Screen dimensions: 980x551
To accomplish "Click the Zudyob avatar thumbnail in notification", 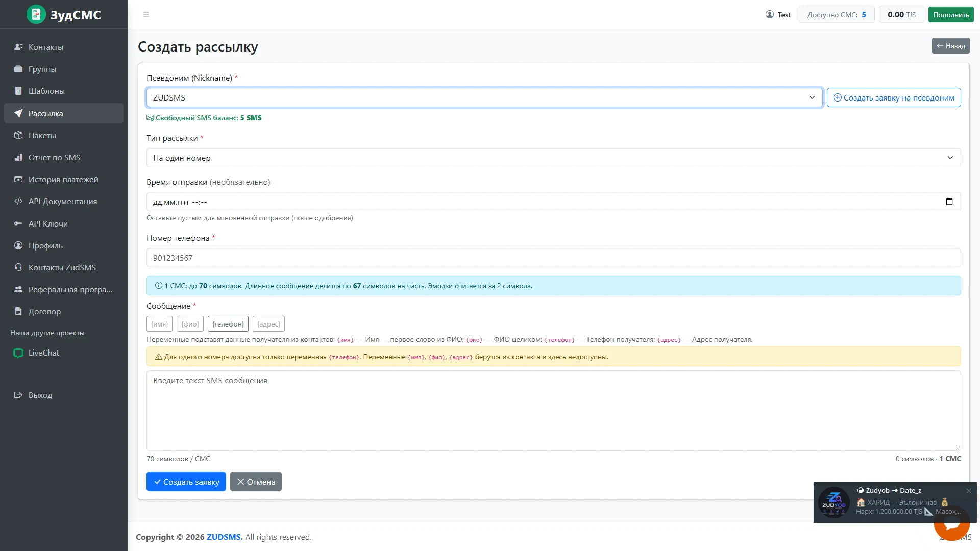I will pos(834,503).
